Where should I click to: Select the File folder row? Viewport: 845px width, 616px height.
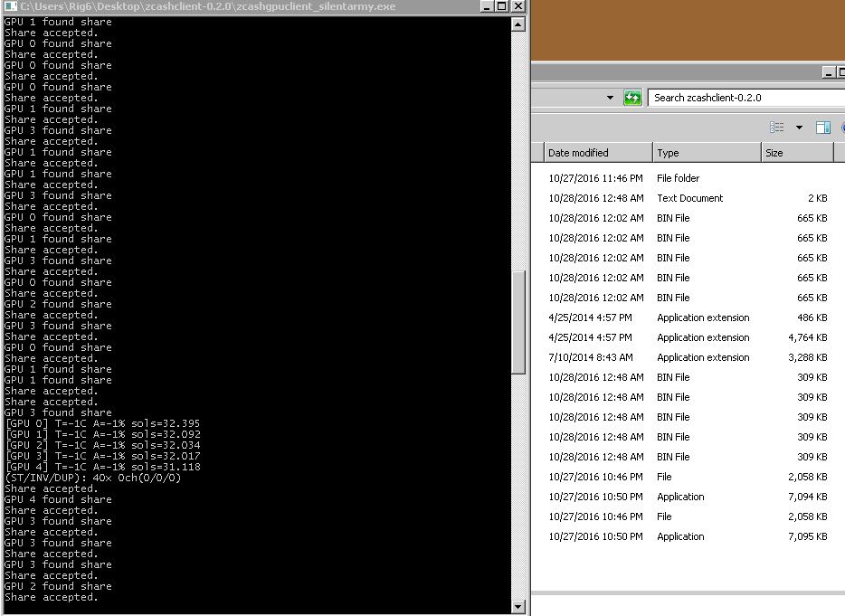(x=688, y=178)
